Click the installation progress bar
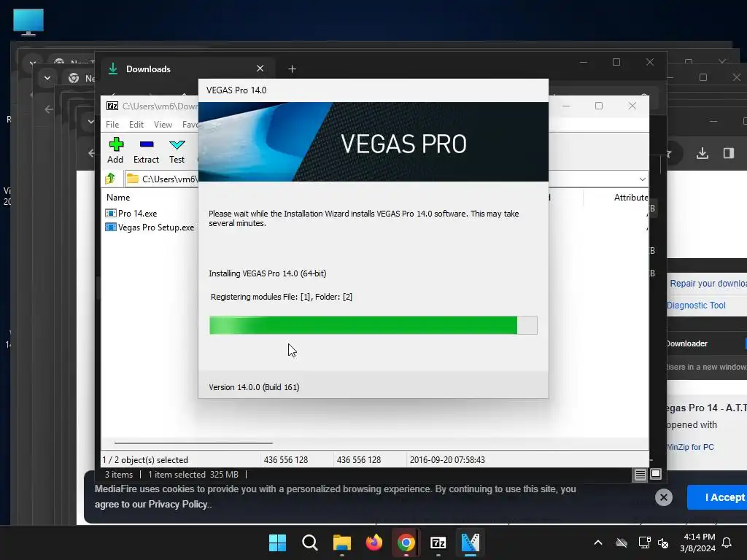 pyautogui.click(x=373, y=325)
